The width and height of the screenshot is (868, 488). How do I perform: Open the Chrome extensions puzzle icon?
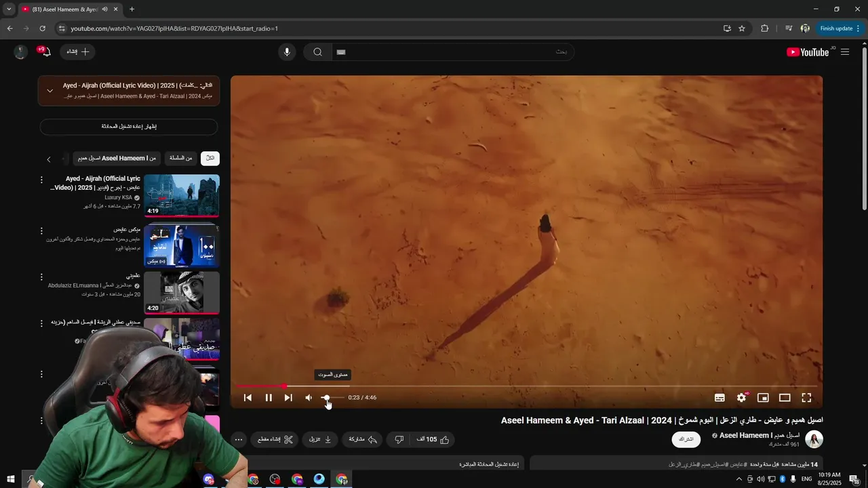coord(765,28)
